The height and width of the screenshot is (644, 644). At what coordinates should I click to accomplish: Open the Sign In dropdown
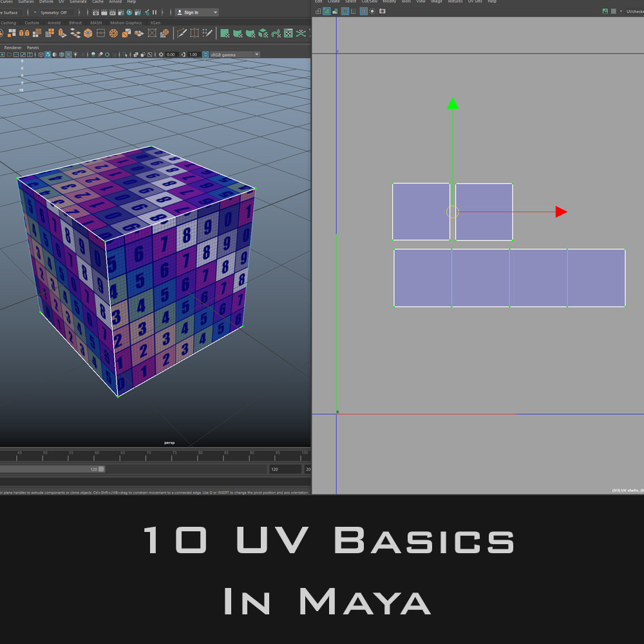pyautogui.click(x=196, y=12)
